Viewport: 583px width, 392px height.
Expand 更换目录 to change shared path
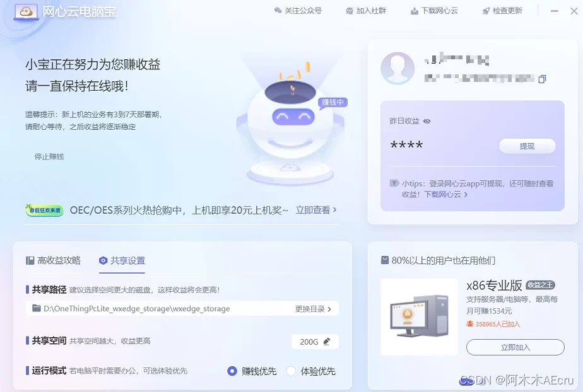click(x=313, y=309)
